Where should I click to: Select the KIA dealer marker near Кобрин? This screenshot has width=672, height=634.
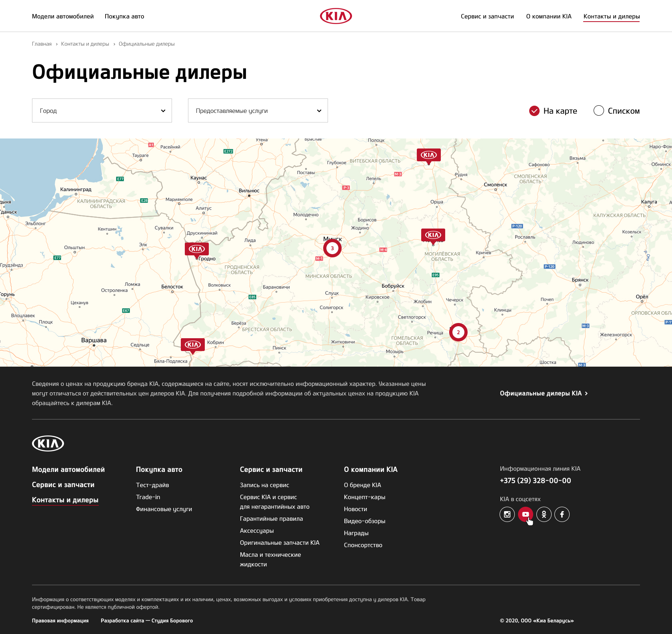(193, 345)
